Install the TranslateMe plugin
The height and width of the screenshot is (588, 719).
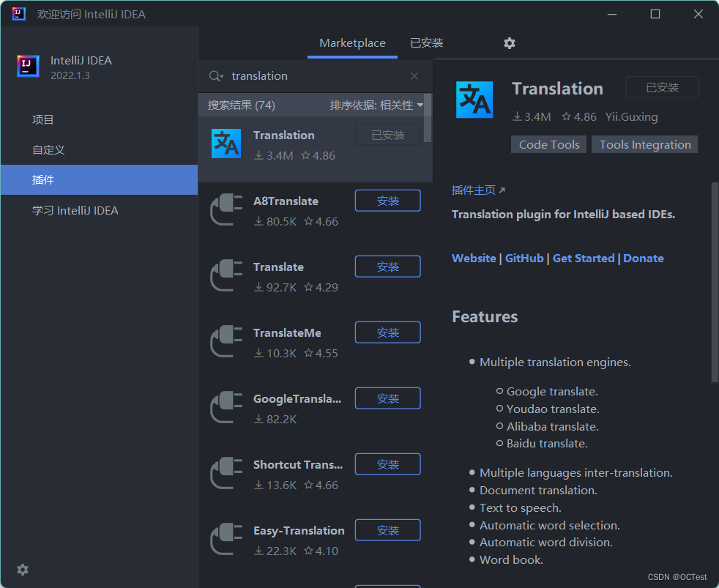388,332
